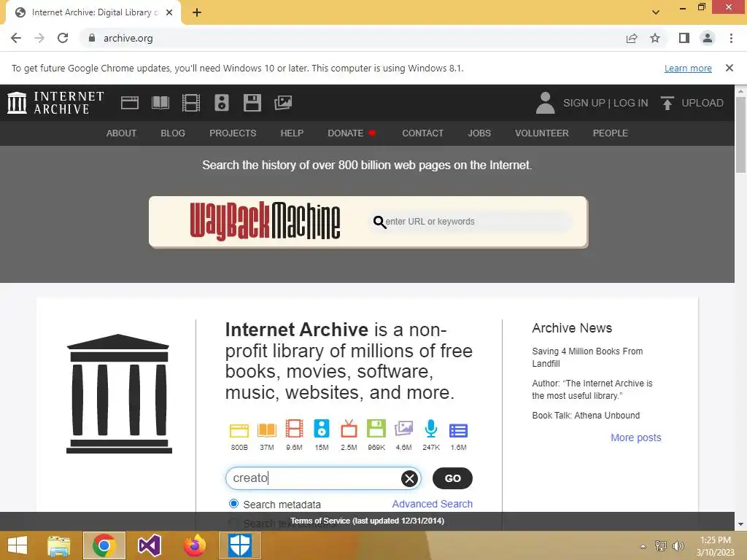Select the 969K software collection icon
Image resolution: width=747 pixels, height=560 pixels.
point(376,429)
